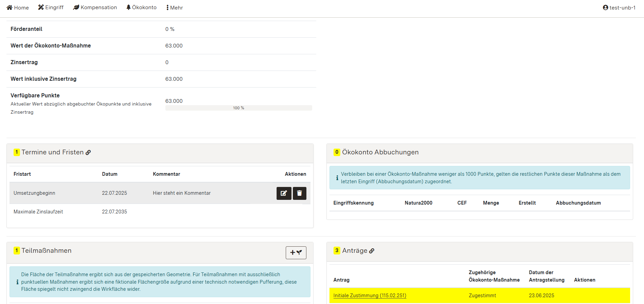Open the Eingriff menu item
The width and height of the screenshot is (644, 304).
click(x=51, y=7)
